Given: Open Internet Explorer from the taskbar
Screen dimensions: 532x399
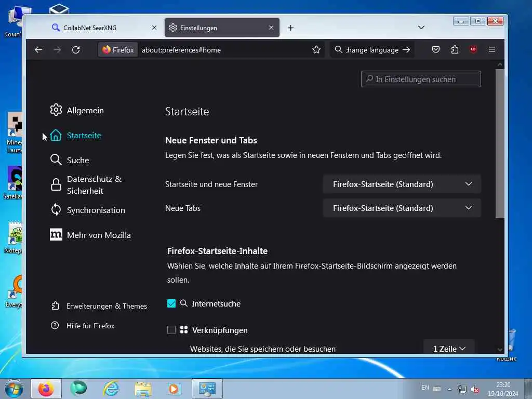Looking at the screenshot, I should pyautogui.click(x=111, y=389).
